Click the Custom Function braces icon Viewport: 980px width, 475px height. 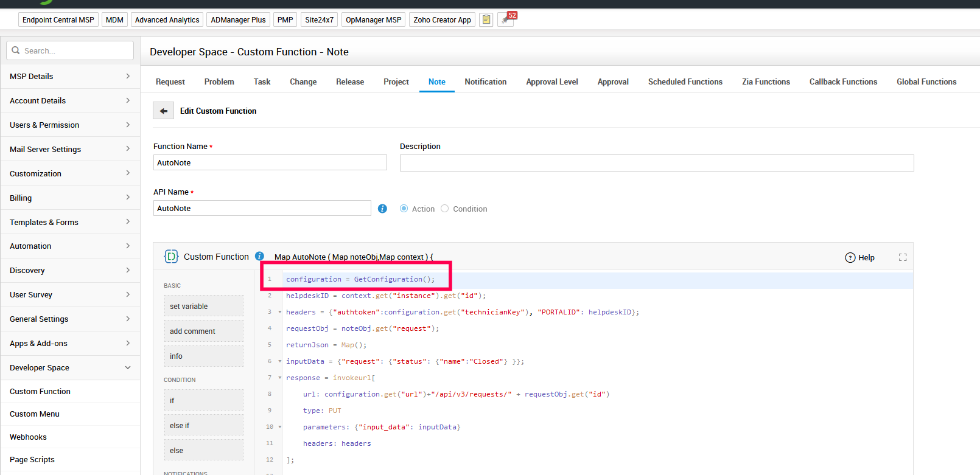[171, 257]
